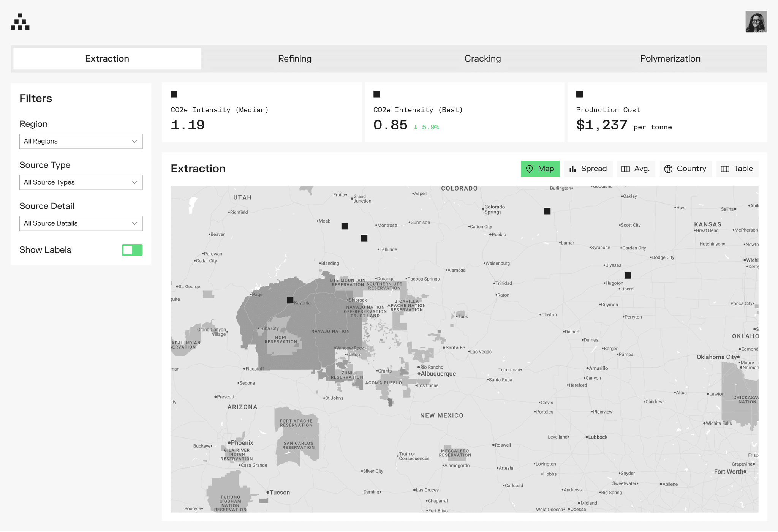The width and height of the screenshot is (778, 532).
Task: Click the map marker east of Colorado Springs
Action: click(547, 211)
